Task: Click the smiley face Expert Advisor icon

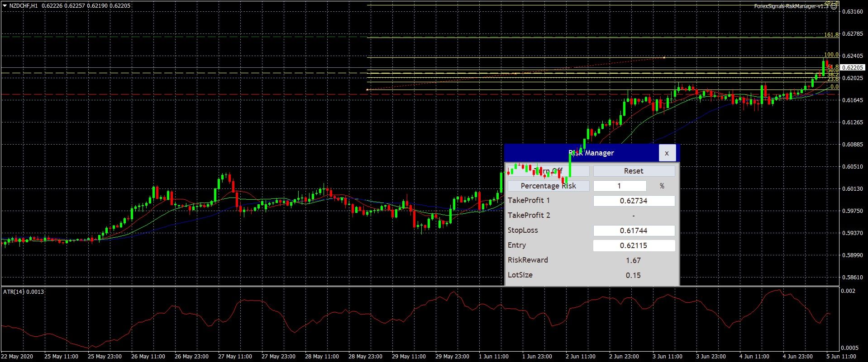Action: click(834, 6)
